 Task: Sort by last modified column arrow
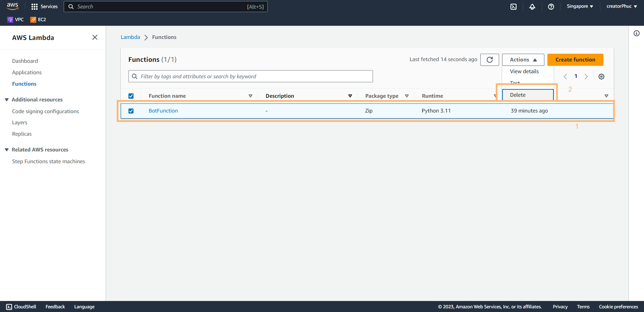pos(606,96)
